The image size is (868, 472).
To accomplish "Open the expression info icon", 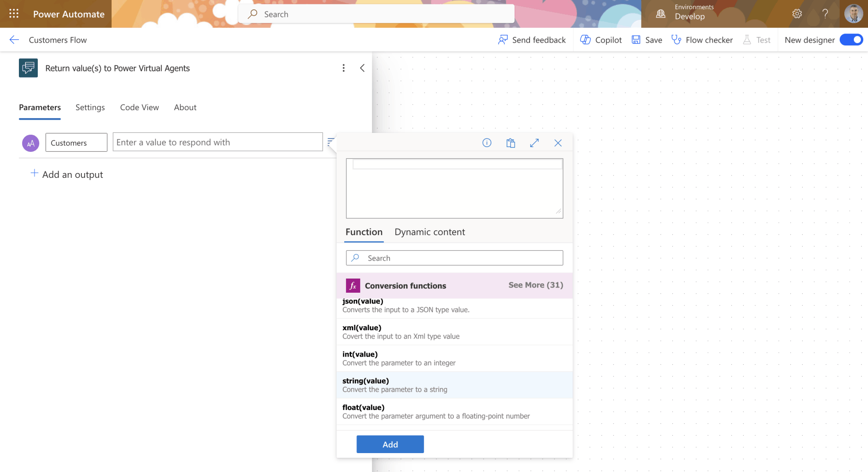I will click(487, 143).
